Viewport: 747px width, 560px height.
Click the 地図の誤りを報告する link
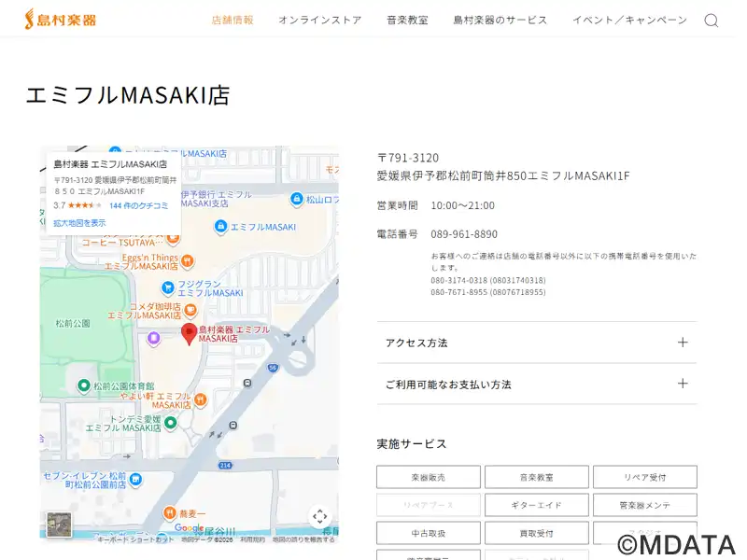(x=303, y=540)
